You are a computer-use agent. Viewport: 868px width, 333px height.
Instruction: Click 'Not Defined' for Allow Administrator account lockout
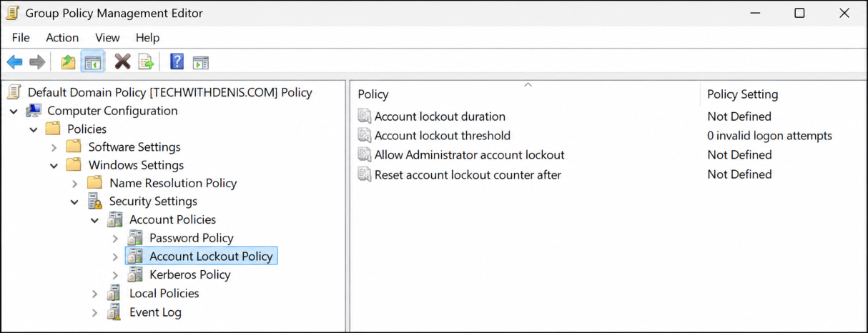pyautogui.click(x=739, y=155)
